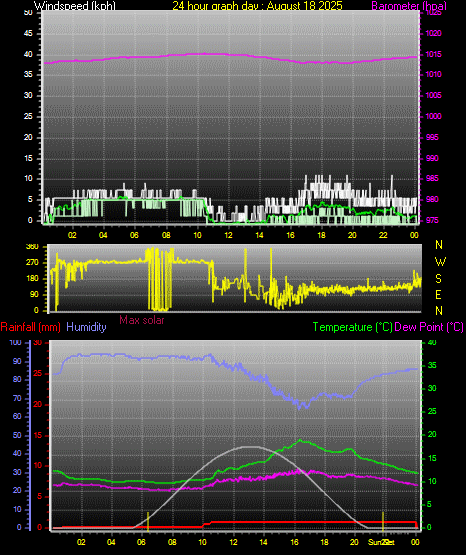Click the 12 hour tick on wind graph
Image resolution: width=466 pixels, height=555 pixels.
[228, 235]
